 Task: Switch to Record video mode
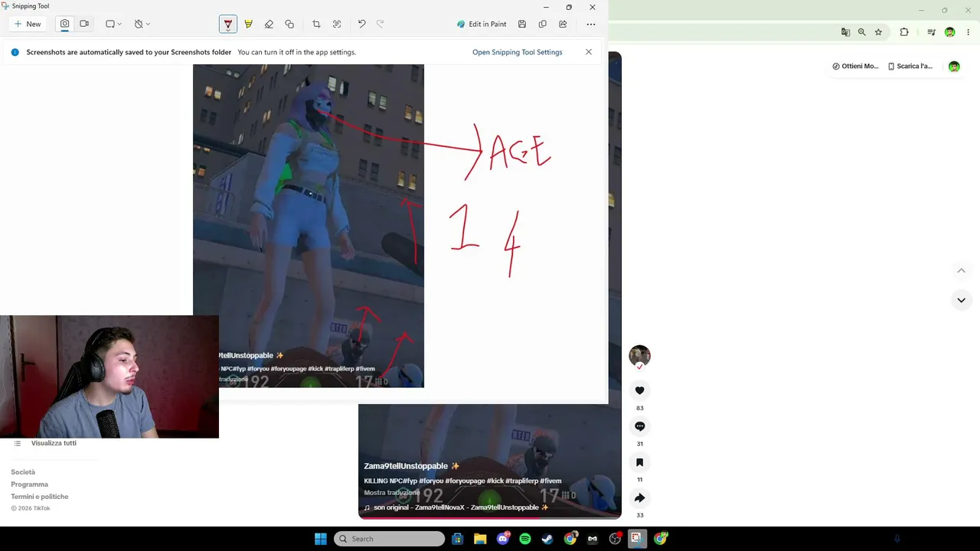(x=84, y=24)
